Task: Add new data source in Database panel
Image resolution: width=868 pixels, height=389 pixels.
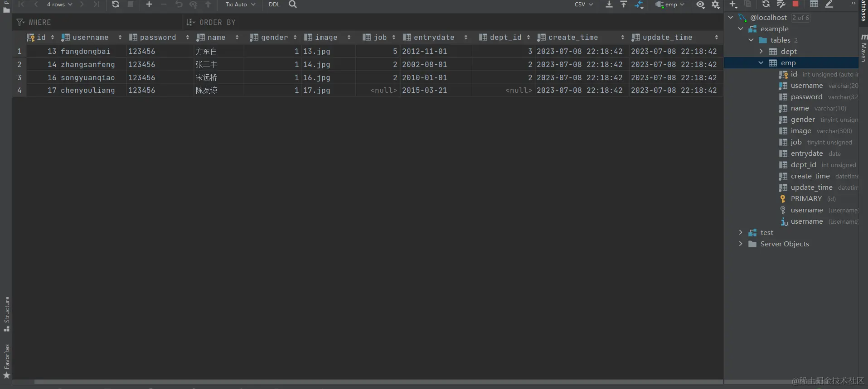Action: tap(733, 5)
